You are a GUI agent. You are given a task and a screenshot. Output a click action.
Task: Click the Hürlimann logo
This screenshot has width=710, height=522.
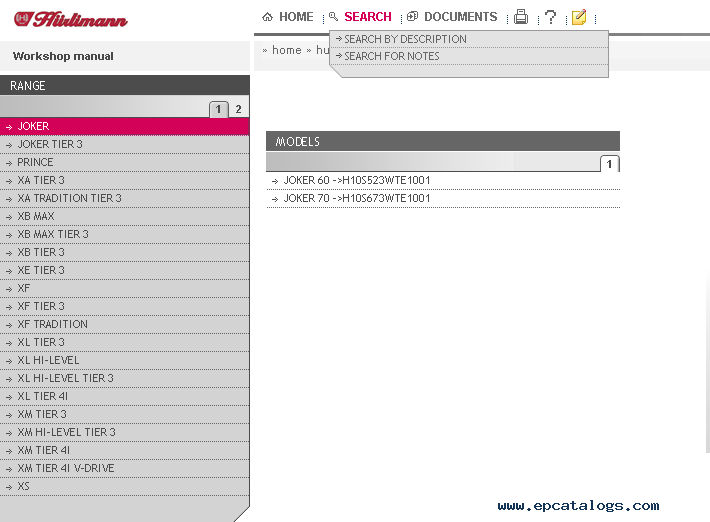[71, 19]
